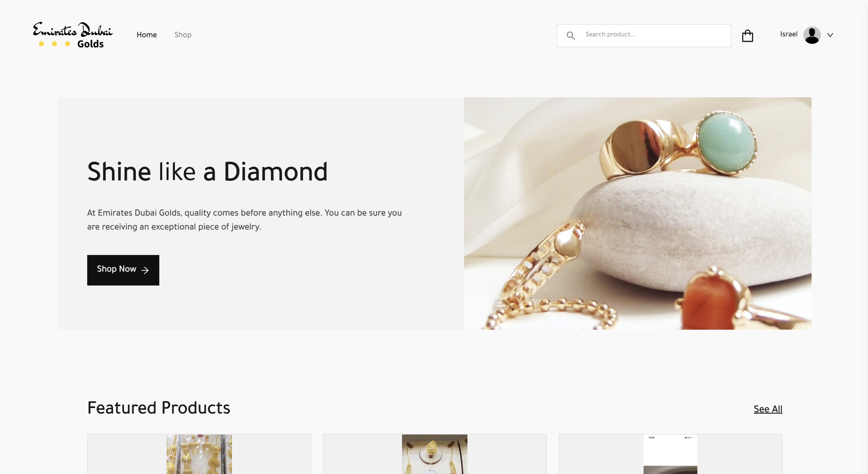This screenshot has width=868, height=474.
Task: Open the third featured product thumbnail
Action: coord(670,454)
